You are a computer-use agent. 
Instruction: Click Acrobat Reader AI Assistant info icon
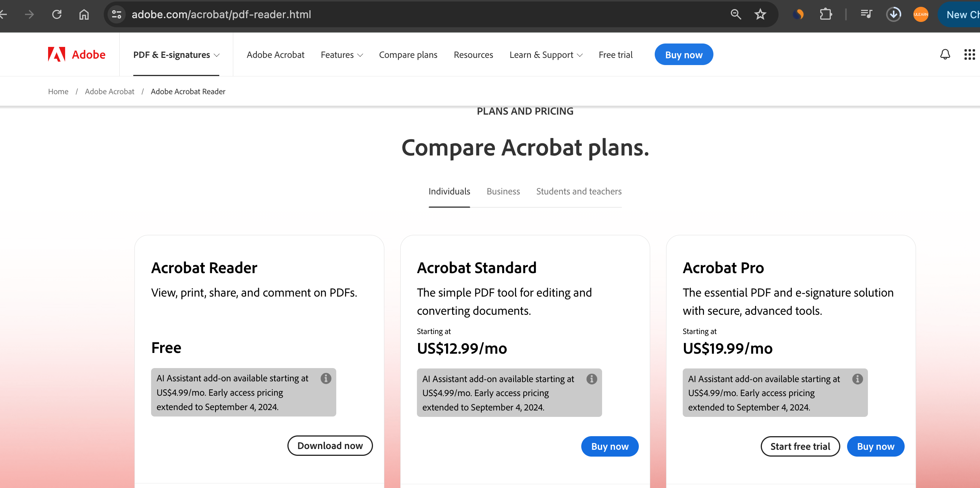pos(326,378)
